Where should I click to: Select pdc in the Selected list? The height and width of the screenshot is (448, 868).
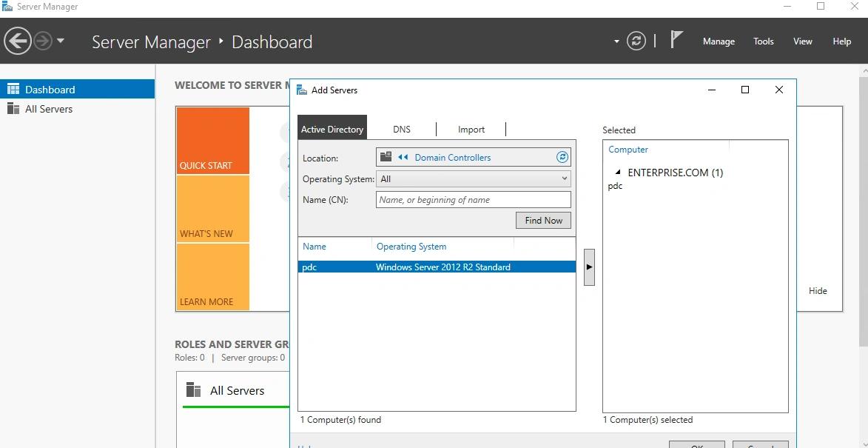pos(615,186)
